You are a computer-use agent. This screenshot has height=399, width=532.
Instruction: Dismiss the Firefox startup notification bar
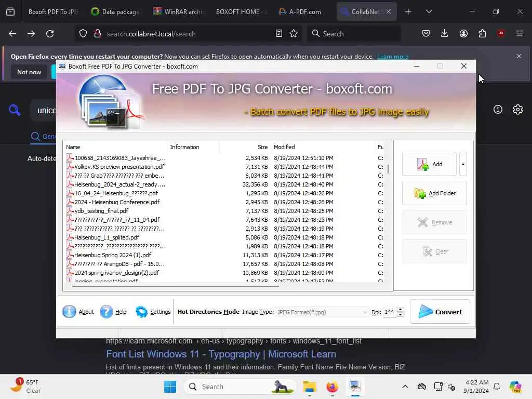[x=519, y=56]
